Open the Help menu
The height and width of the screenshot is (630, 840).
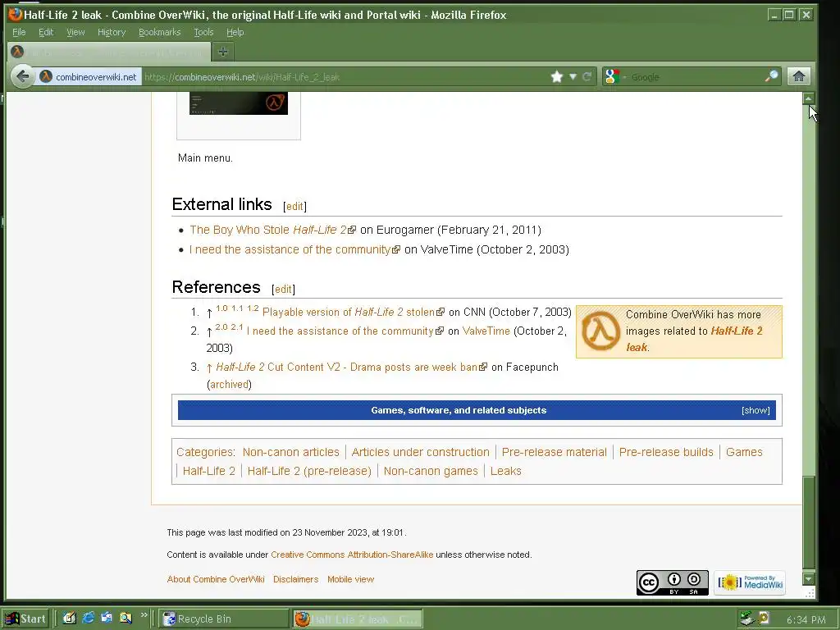(x=235, y=32)
